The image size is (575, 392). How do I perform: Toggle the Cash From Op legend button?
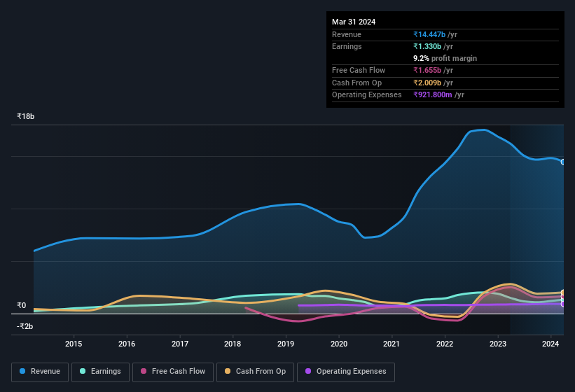click(255, 372)
